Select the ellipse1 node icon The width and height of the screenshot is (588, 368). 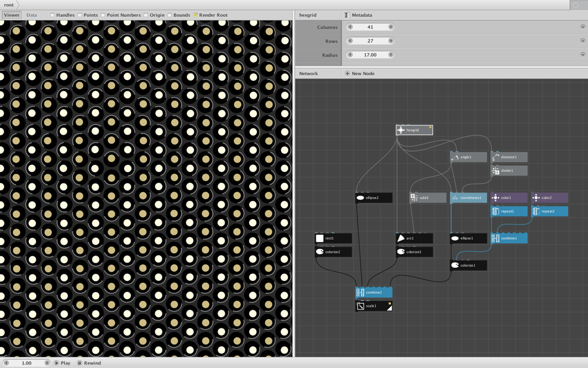[455, 238]
